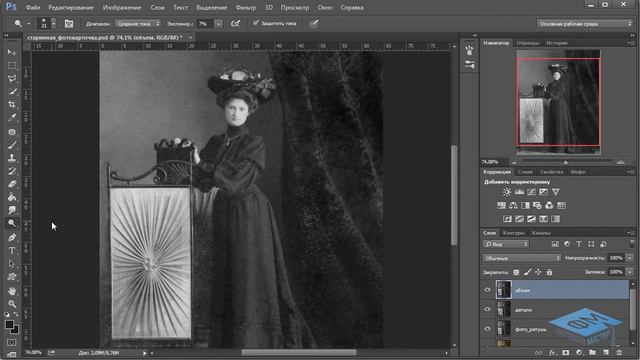The width and height of the screenshot is (640, 360).
Task: Select the Clone Stamp tool
Action: tap(12, 158)
